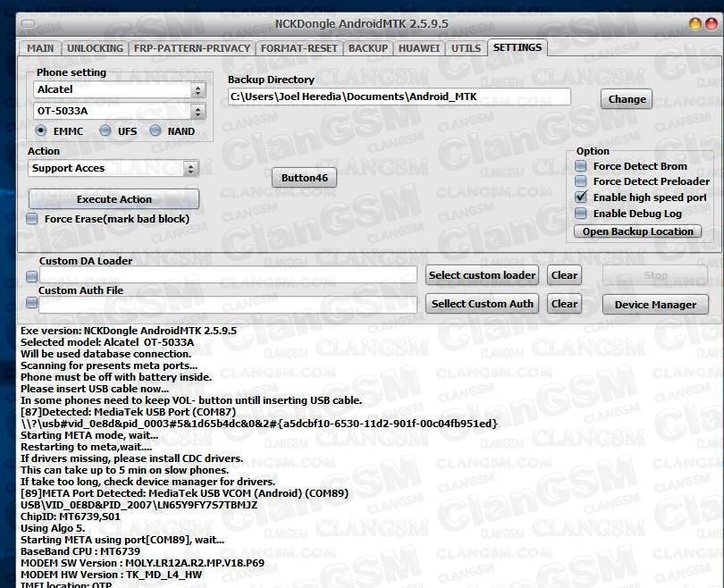
Task: Toggle Enable Debug Log checkbox
Action: pos(581,214)
